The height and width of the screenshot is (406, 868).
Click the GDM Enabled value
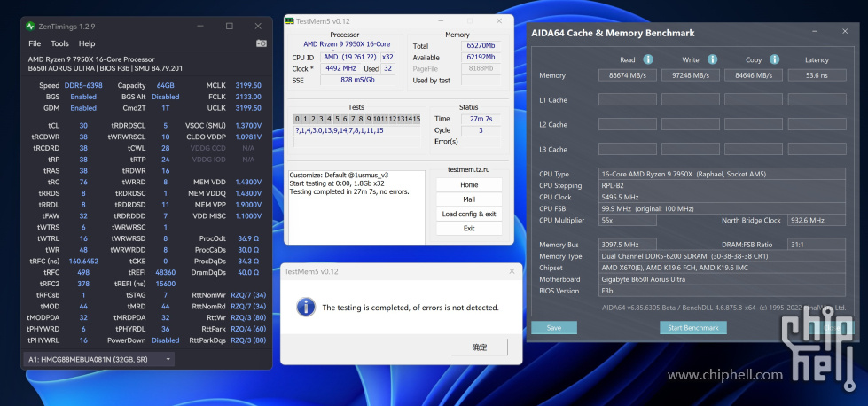(x=83, y=108)
